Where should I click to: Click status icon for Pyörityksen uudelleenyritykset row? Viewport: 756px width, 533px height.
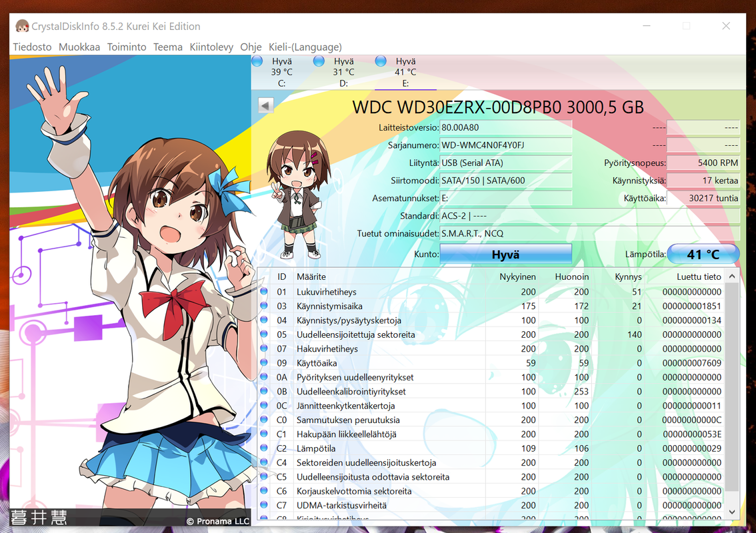coord(264,376)
